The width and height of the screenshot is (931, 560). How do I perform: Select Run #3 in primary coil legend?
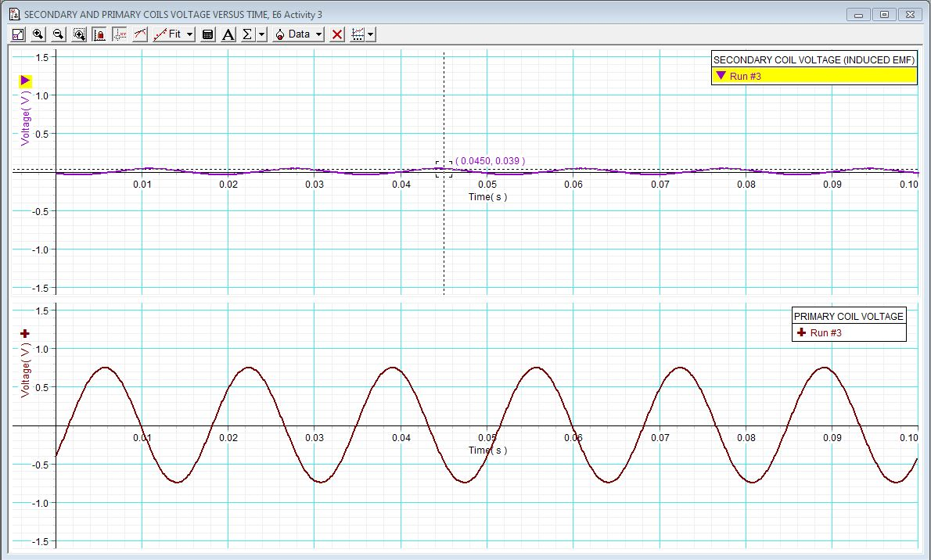tap(848, 332)
